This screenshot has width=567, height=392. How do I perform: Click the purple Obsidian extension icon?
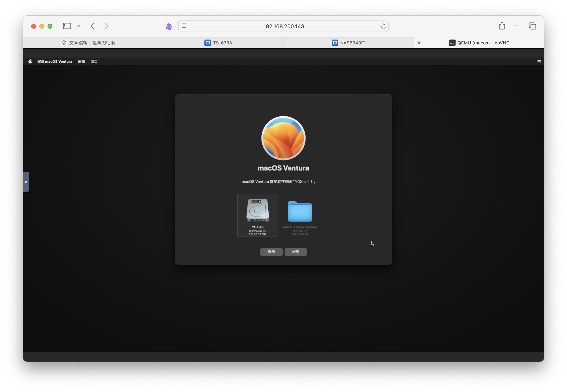[169, 26]
